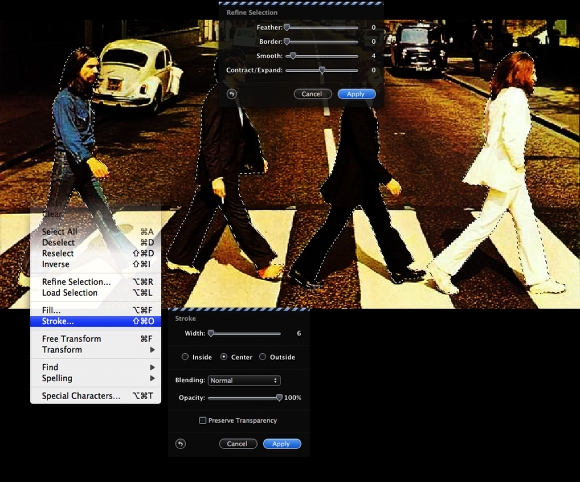
Task: Open the Blending mode Normal dropdown
Action: [x=244, y=380]
